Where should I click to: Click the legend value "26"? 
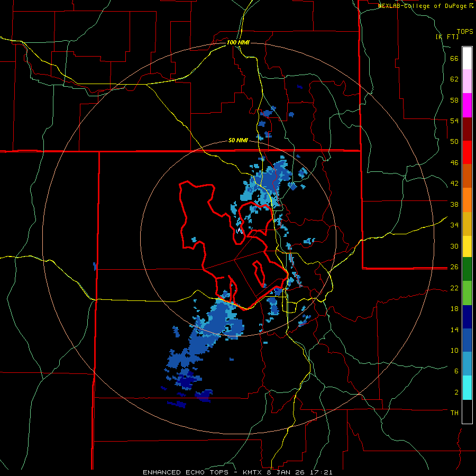point(454,267)
